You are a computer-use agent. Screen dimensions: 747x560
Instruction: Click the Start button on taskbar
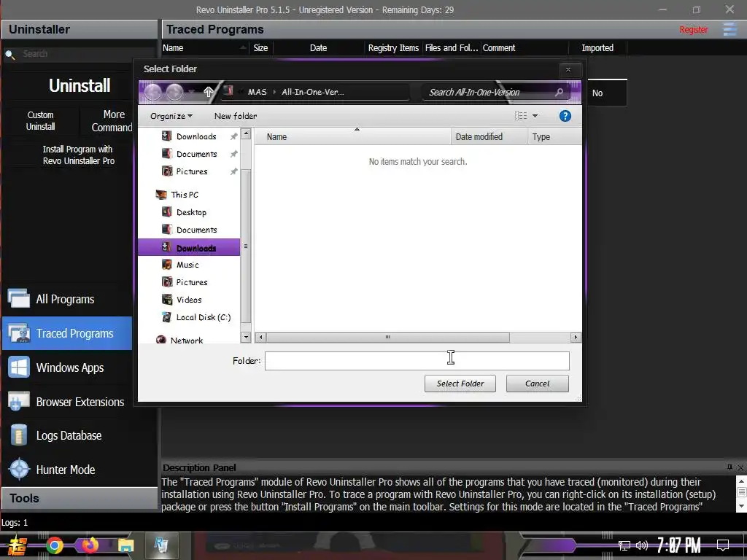tap(18, 545)
